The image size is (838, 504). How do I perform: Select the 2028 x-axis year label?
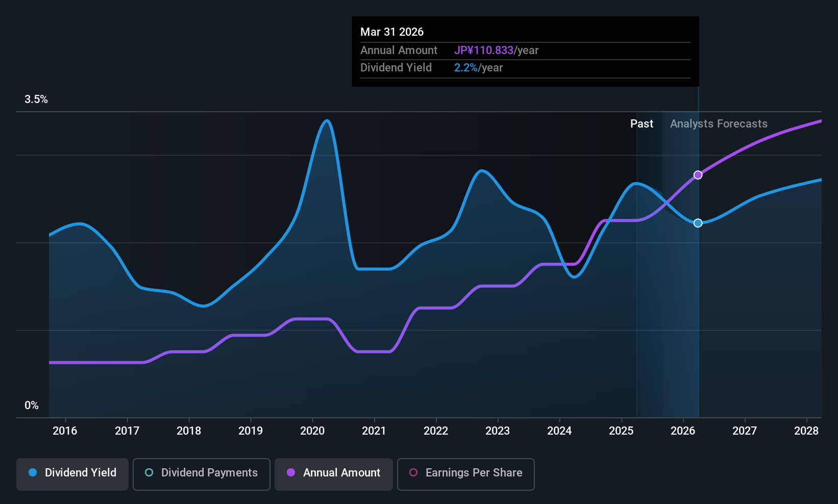click(806, 431)
